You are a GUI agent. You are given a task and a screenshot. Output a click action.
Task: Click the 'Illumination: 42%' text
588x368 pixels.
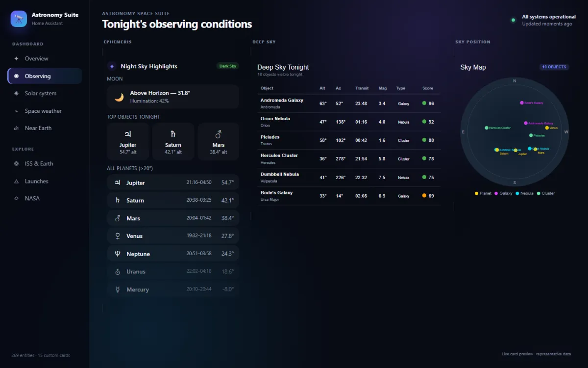(149, 101)
